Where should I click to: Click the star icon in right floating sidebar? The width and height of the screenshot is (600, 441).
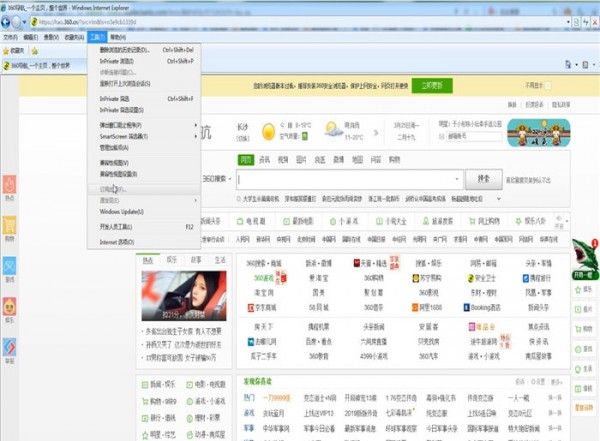pos(578,290)
